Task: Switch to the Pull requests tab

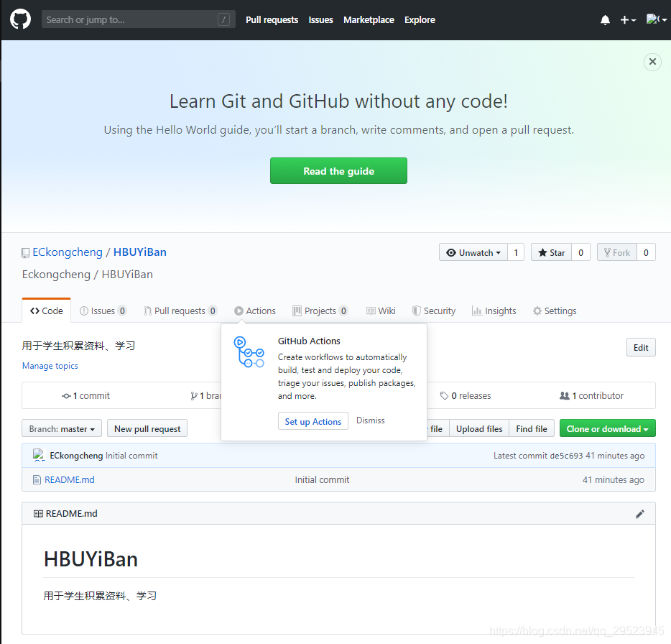Action: [180, 311]
